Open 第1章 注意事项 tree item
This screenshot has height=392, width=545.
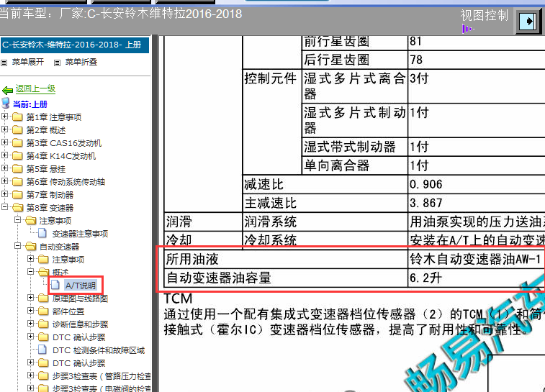coord(54,117)
